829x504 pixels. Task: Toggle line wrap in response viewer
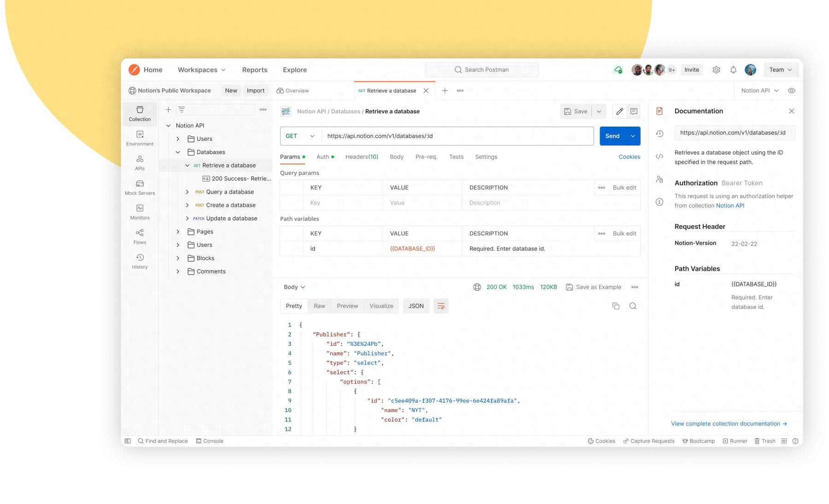[x=441, y=306]
